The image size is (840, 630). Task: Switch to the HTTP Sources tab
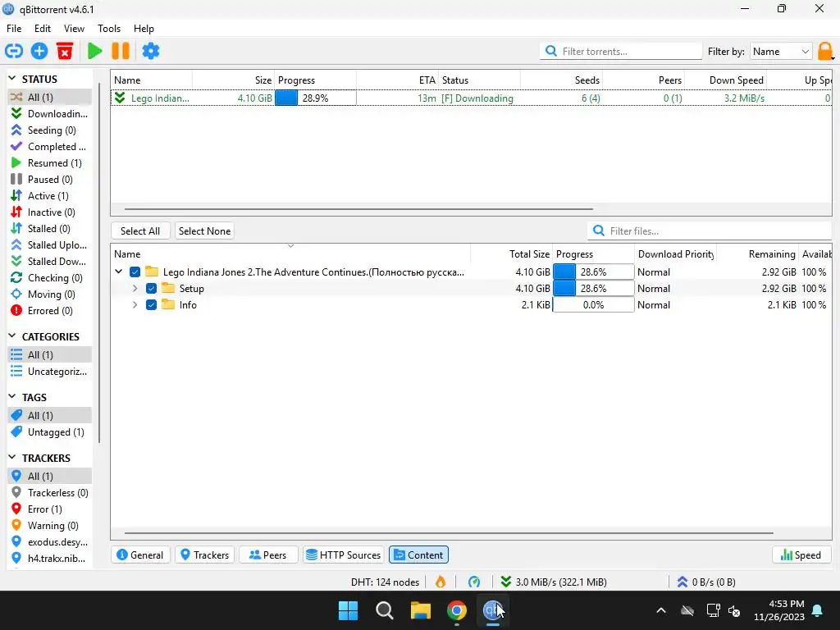[x=344, y=555]
